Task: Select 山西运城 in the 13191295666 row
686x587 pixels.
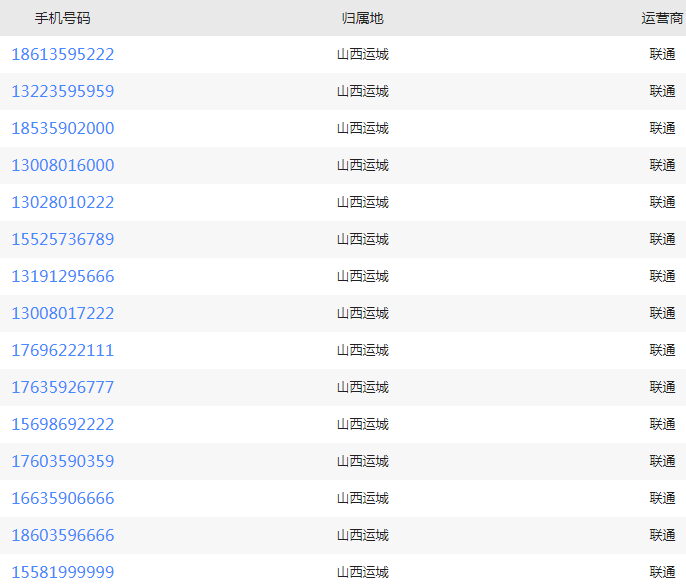Action: click(x=363, y=276)
